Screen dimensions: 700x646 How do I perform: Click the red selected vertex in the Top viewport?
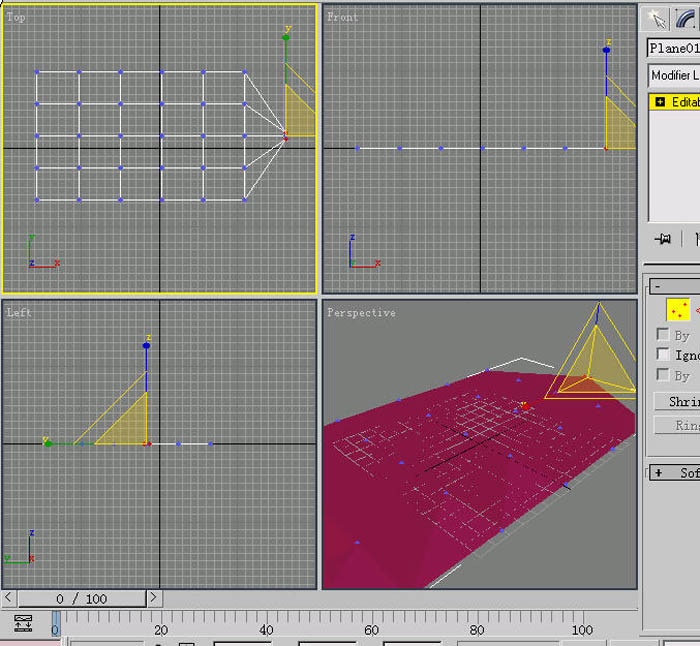coord(286,139)
